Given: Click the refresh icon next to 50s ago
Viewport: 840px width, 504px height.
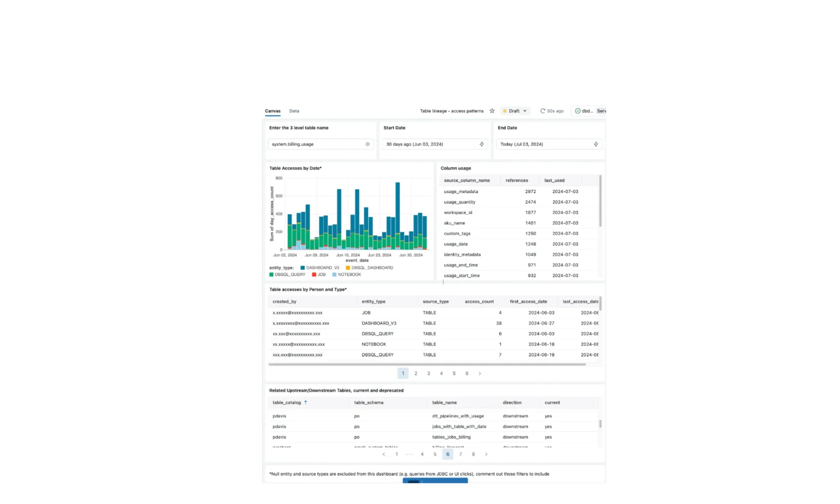Looking at the screenshot, I should [x=542, y=111].
